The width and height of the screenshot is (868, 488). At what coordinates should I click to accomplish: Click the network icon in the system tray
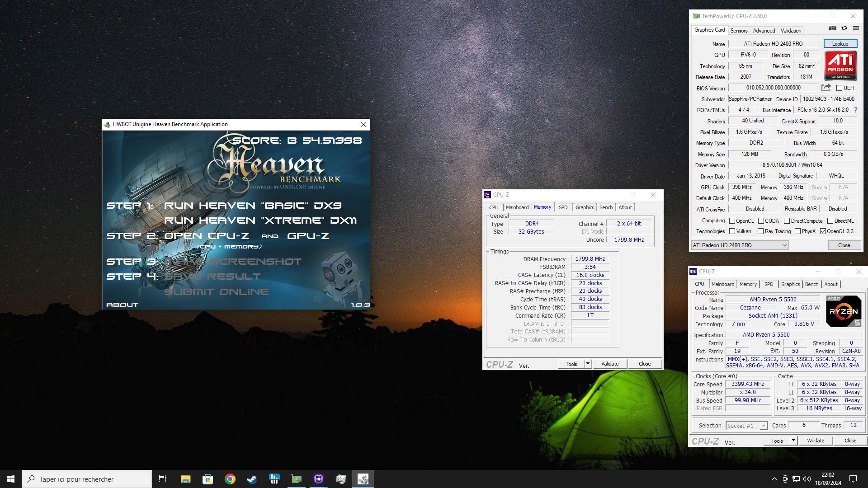(x=796, y=479)
